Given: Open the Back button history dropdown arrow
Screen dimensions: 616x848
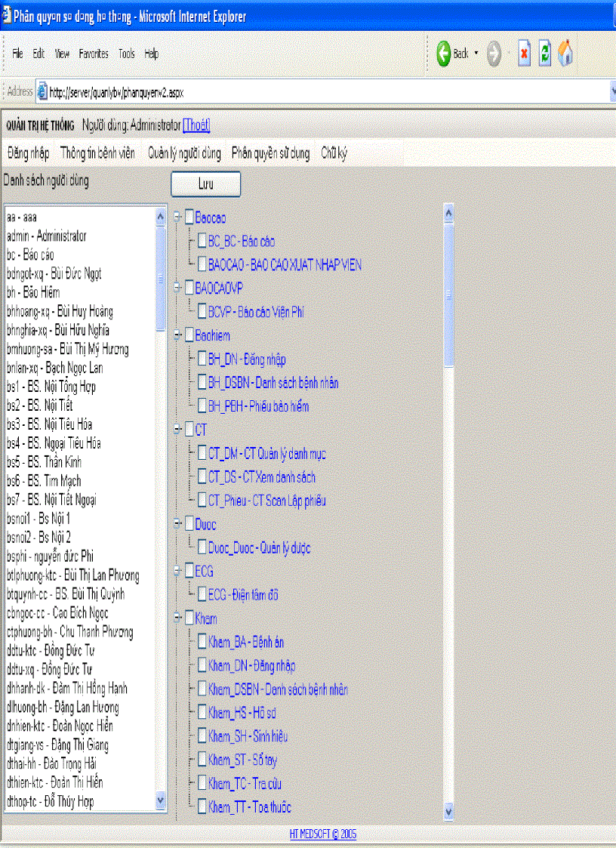Looking at the screenshot, I should pos(476,54).
